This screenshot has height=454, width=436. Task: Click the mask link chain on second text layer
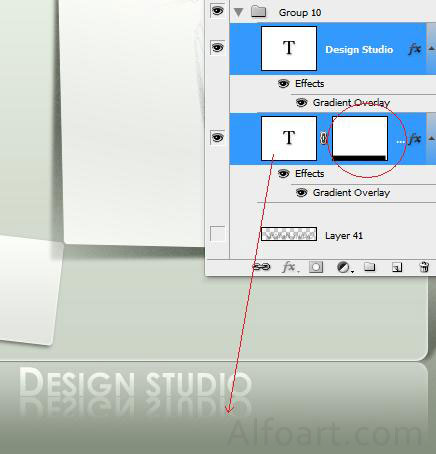coord(323,138)
